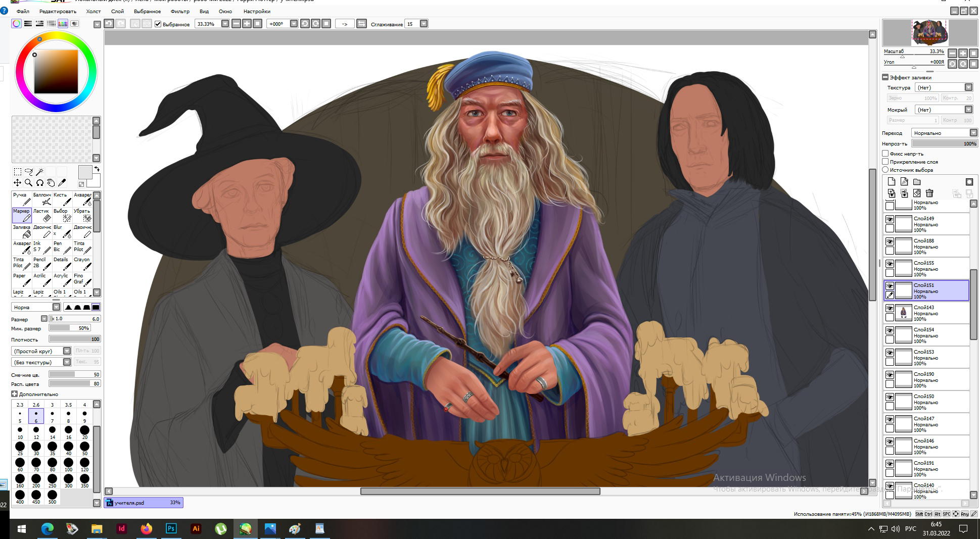Open the Настройки menu
The image size is (980, 539).
coord(257,11)
